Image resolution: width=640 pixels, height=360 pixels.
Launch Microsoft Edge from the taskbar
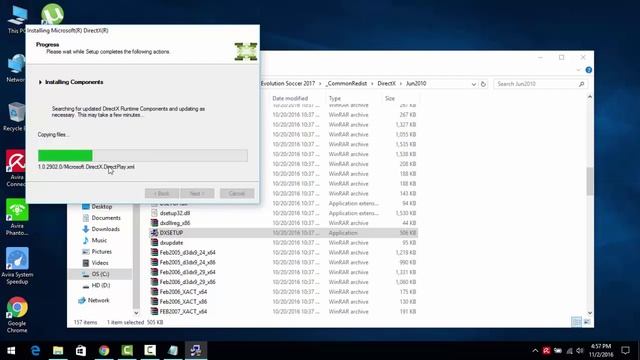(x=35, y=350)
